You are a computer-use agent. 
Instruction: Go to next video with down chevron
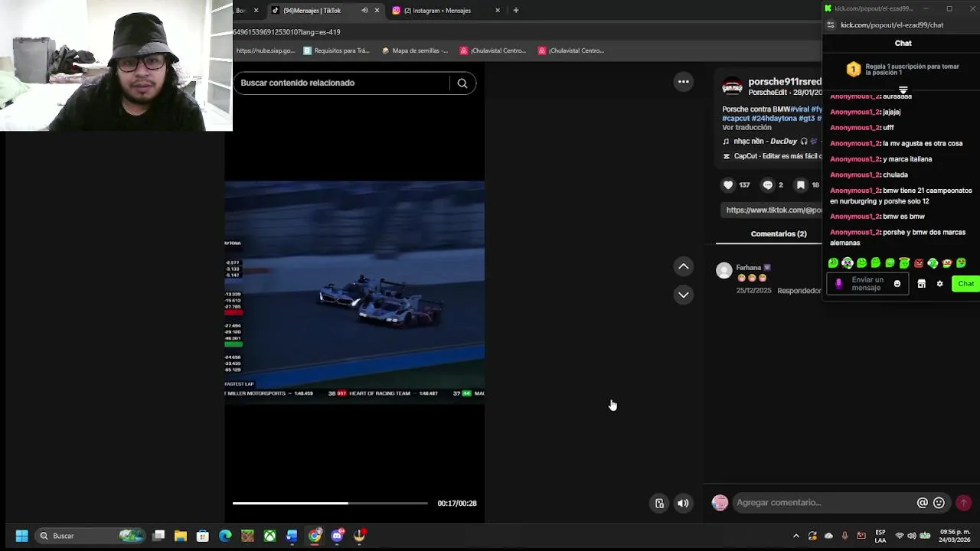(x=684, y=295)
